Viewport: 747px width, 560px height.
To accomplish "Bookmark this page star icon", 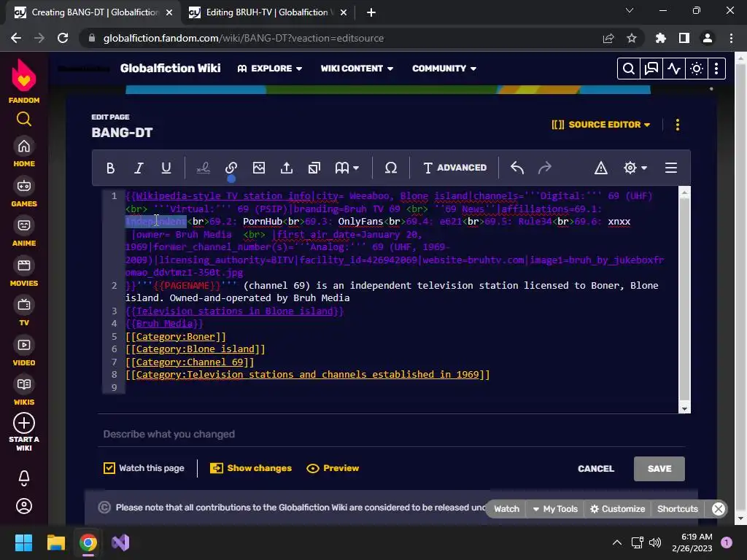I will (x=631, y=38).
